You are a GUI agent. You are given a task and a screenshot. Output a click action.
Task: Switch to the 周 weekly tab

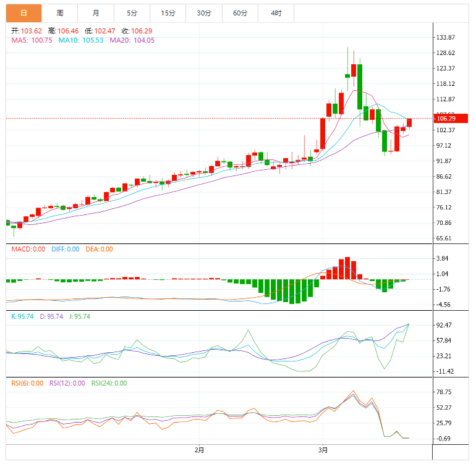tap(60, 13)
